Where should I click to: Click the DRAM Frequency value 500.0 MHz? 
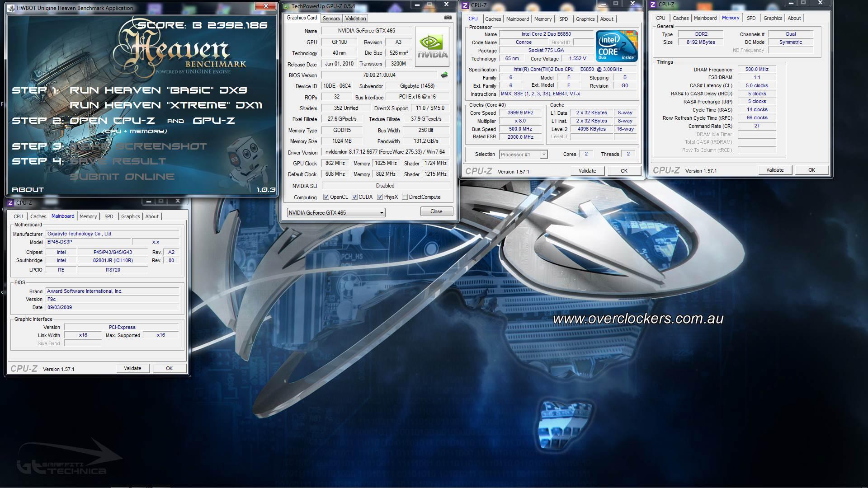(x=757, y=69)
